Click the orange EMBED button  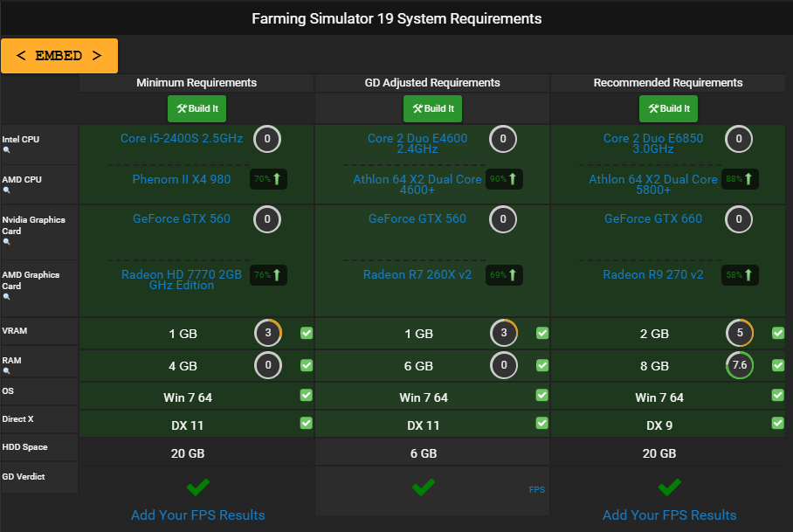(x=59, y=56)
